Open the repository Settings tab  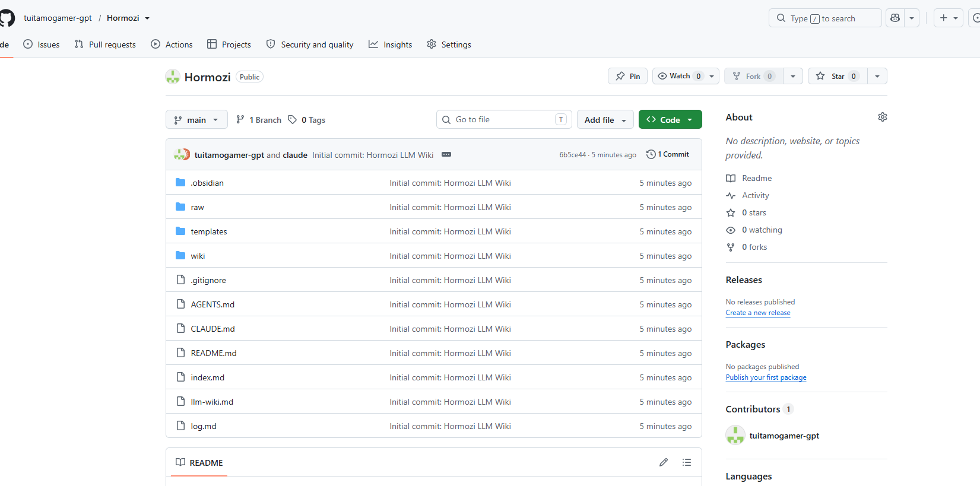click(449, 45)
